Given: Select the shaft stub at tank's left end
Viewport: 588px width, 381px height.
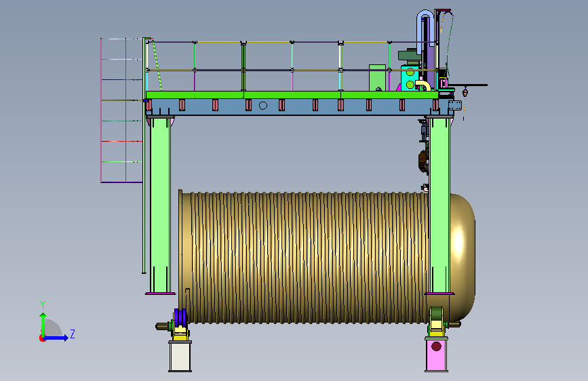Looking at the screenshot, I should coord(163,326).
